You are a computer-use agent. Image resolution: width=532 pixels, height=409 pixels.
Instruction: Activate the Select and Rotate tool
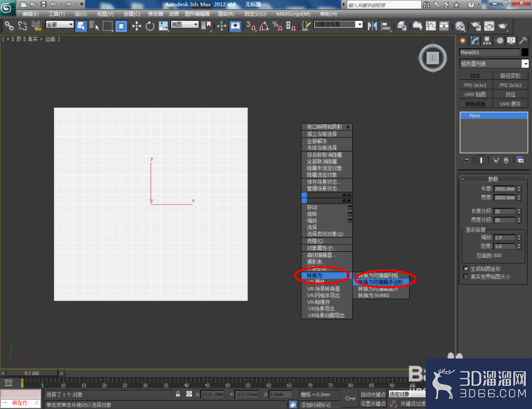coord(149,26)
